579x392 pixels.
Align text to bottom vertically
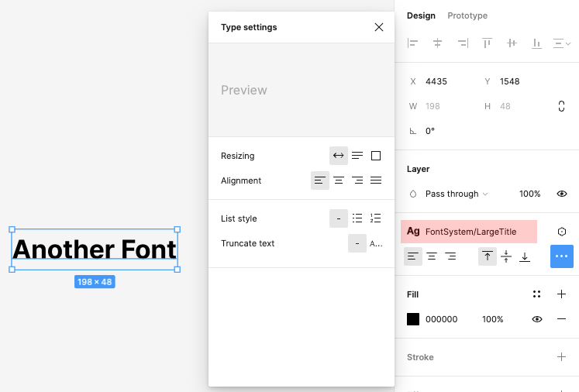tap(525, 256)
